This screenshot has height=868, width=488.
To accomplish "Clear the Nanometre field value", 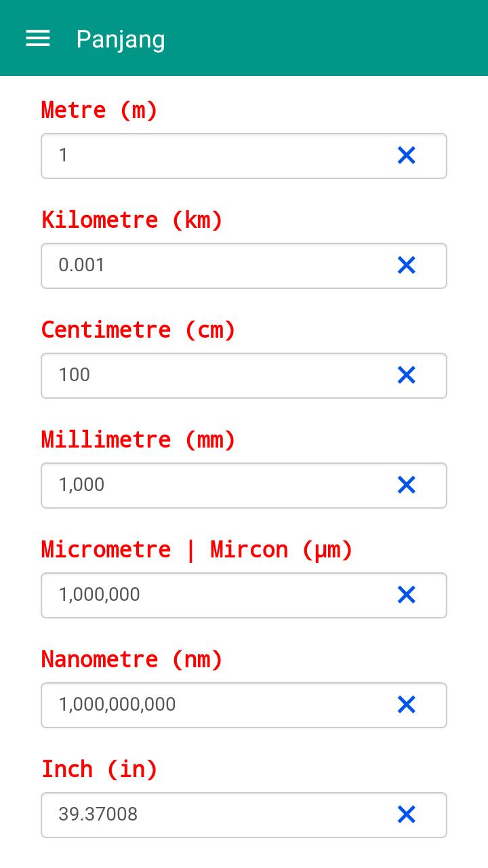I will [406, 705].
